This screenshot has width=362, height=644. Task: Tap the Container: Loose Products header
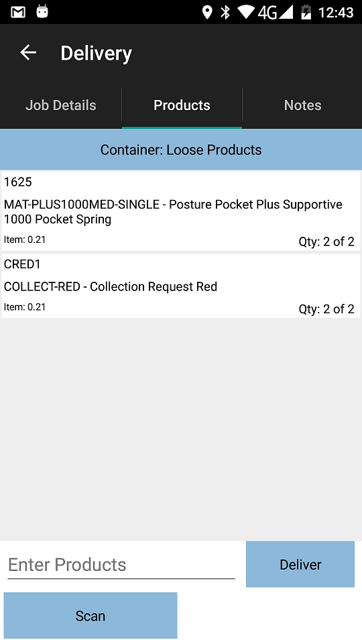pos(181,150)
